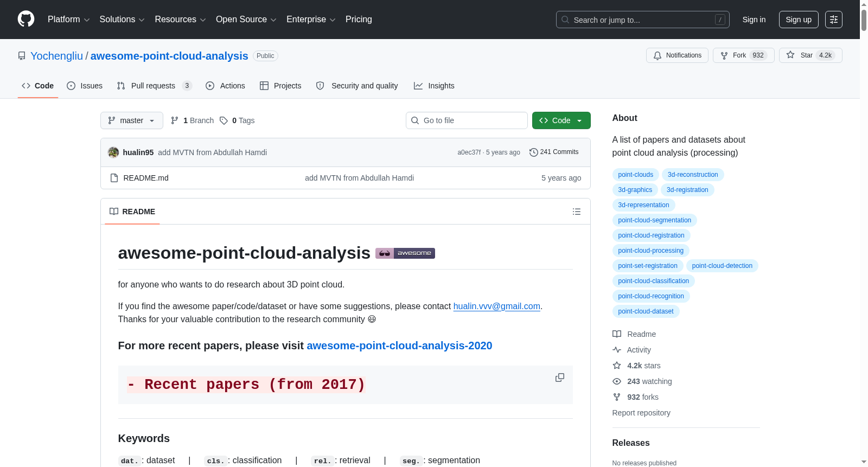Open the Insights tab
868x467 pixels.
tap(434, 86)
